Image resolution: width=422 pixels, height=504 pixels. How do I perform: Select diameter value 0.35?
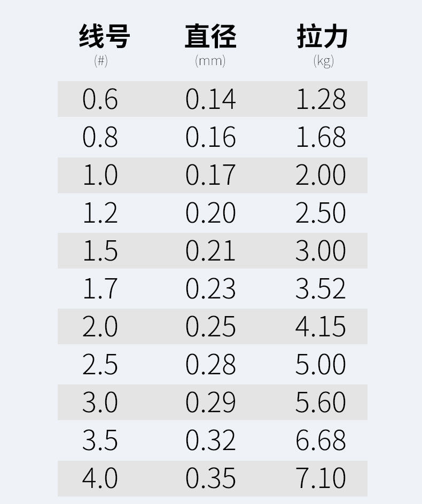pyautogui.click(x=210, y=478)
